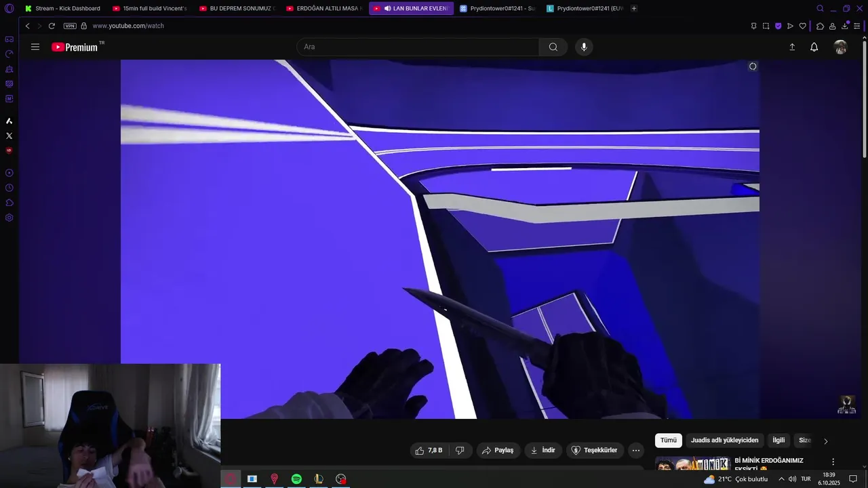Viewport: 868px width, 488px height.
Task: Open the GX Control speedometer sidebar icon
Action: pos(9,54)
